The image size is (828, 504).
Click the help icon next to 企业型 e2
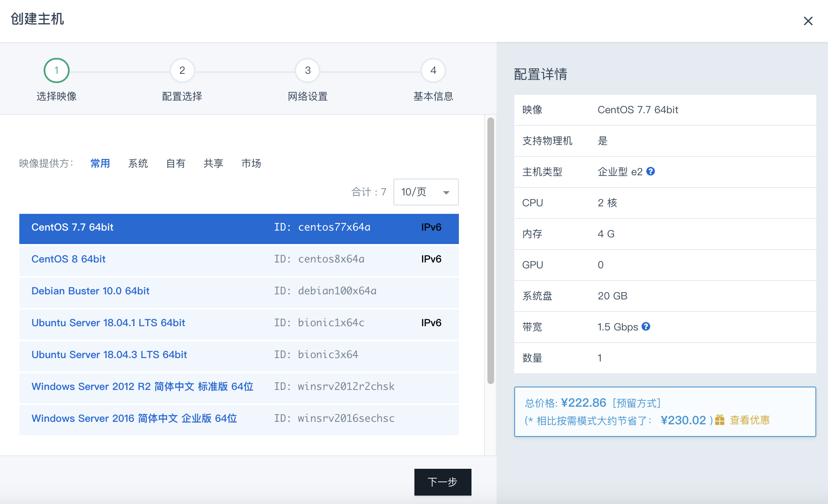[x=651, y=171]
